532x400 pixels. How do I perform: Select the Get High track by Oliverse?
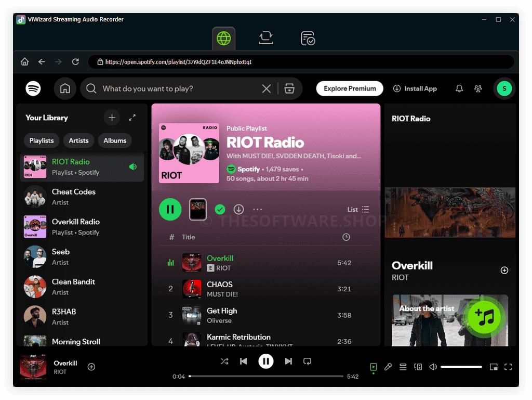coord(266,315)
